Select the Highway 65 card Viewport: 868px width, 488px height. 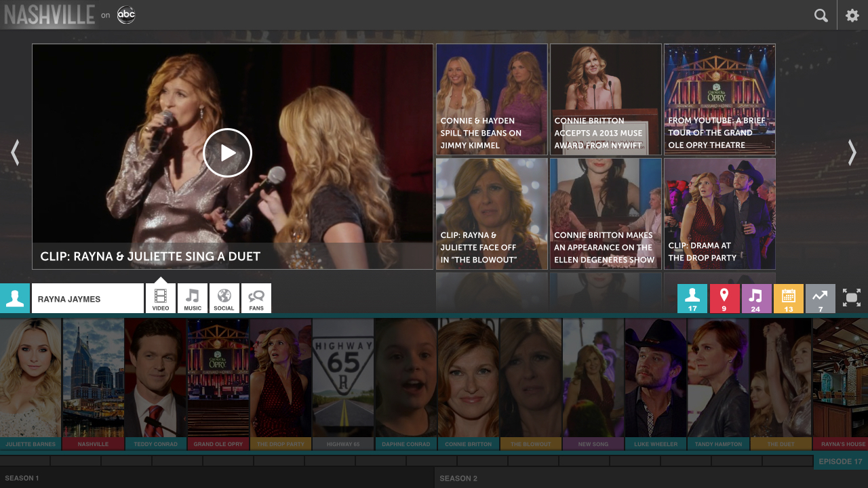343,384
